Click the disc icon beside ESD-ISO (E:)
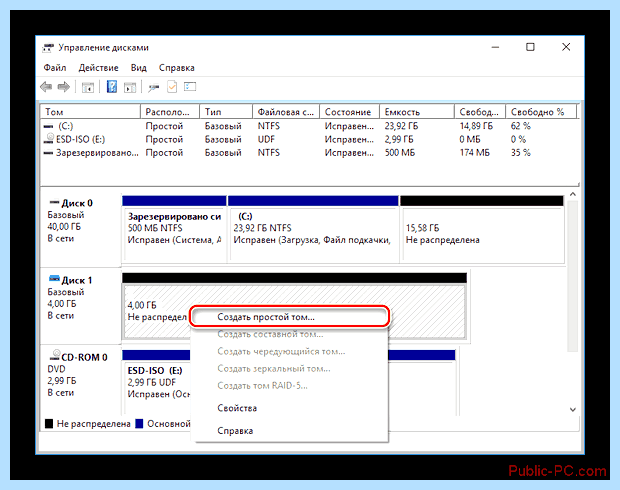 tap(49, 138)
